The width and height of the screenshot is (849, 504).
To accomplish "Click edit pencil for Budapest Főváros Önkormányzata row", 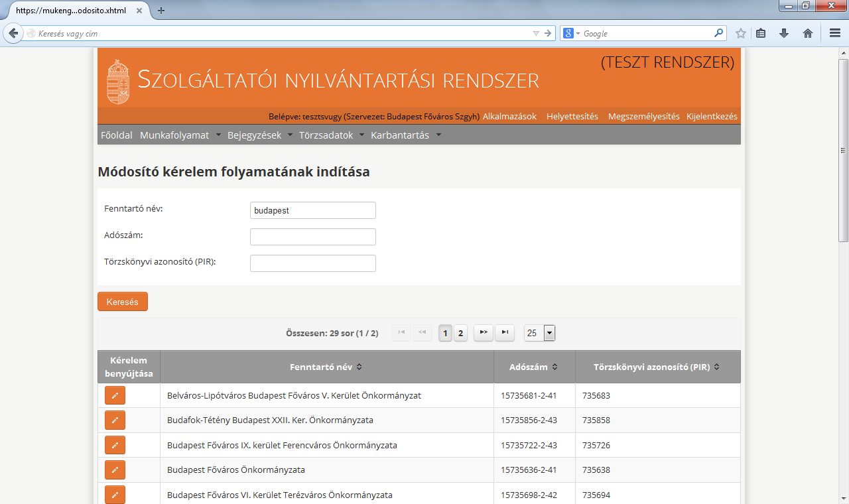I will click(115, 470).
